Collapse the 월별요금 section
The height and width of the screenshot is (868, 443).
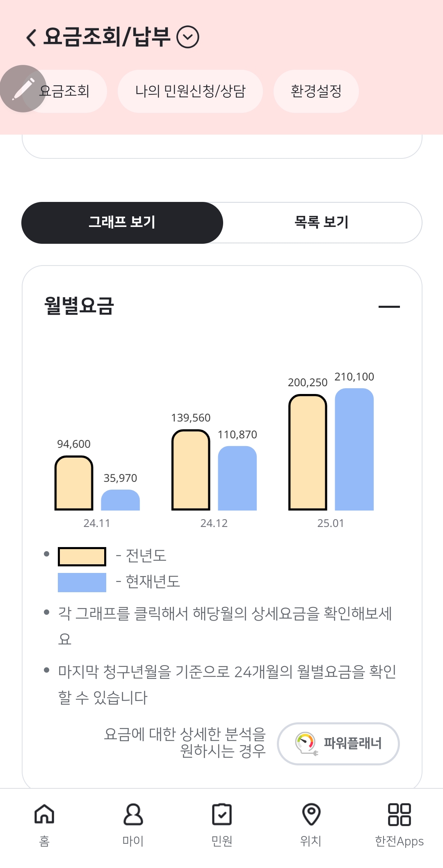pyautogui.click(x=389, y=307)
